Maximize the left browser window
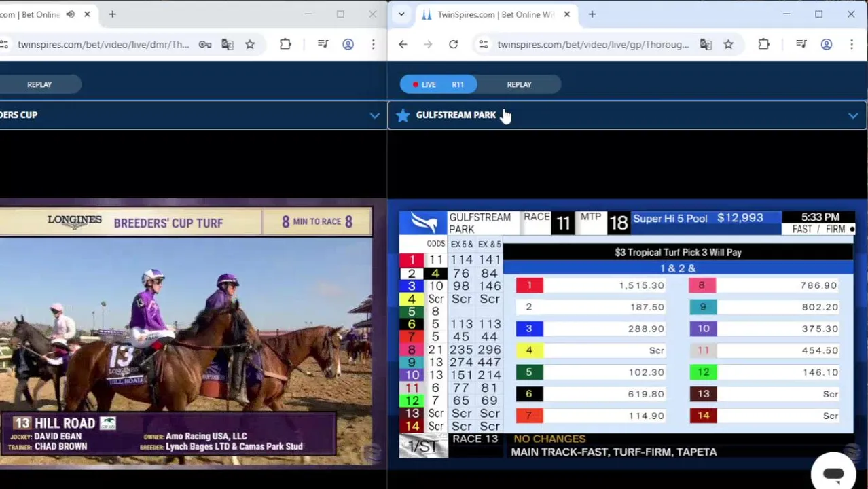 coord(340,14)
